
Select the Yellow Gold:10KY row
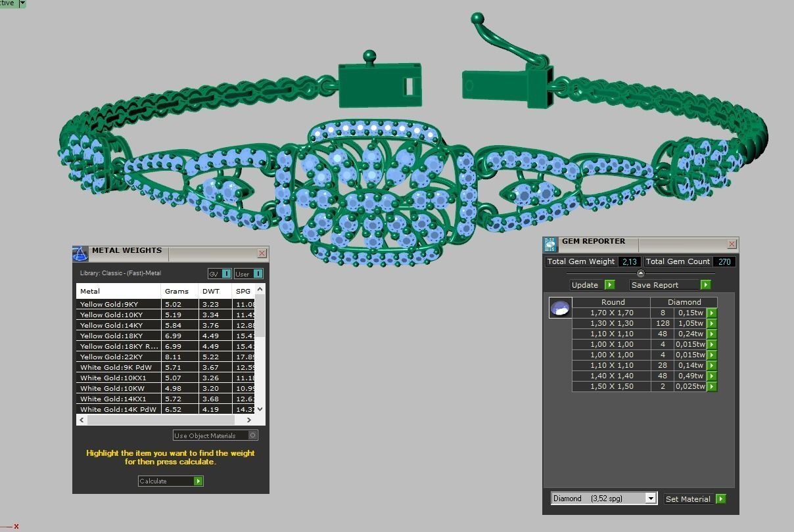(x=166, y=315)
